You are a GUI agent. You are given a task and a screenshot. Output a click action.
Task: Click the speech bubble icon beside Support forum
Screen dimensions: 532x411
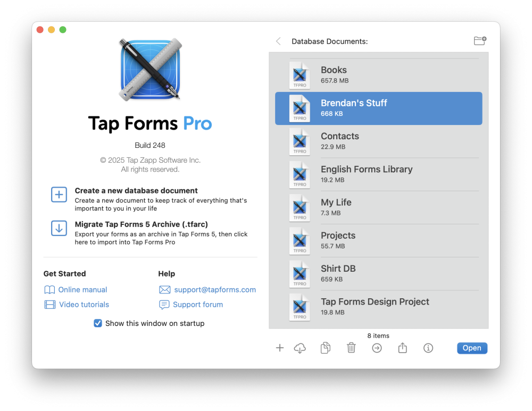tap(164, 305)
